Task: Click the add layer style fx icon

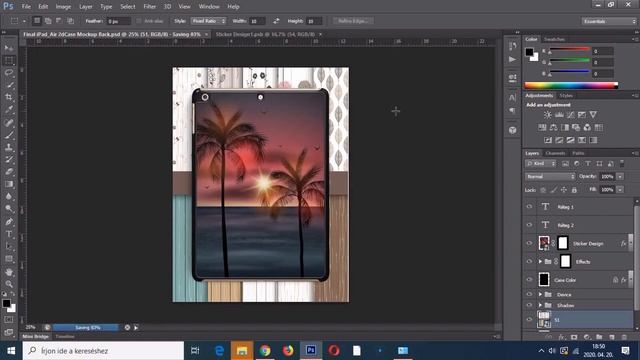Action: [562, 337]
